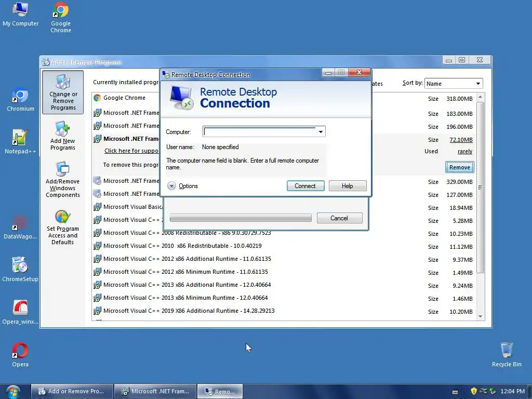This screenshot has width=532, height=399.
Task: Switch to Remote Desktop taskbar button
Action: (220, 391)
